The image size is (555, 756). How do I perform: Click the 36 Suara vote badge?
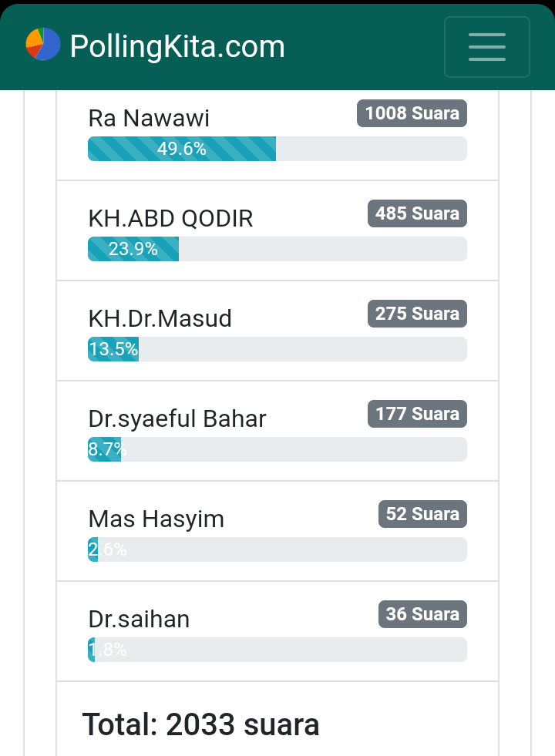tap(422, 614)
